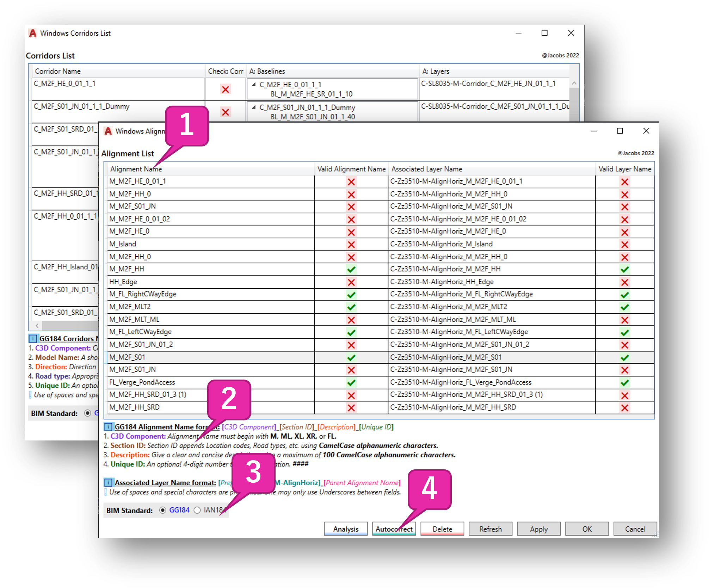Sort by Alignment Name column header
This screenshot has width=709, height=588.
point(211,169)
